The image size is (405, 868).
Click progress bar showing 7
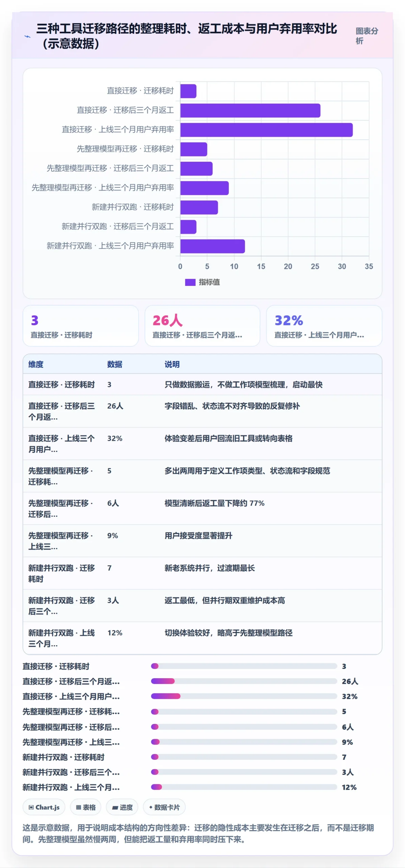click(244, 757)
